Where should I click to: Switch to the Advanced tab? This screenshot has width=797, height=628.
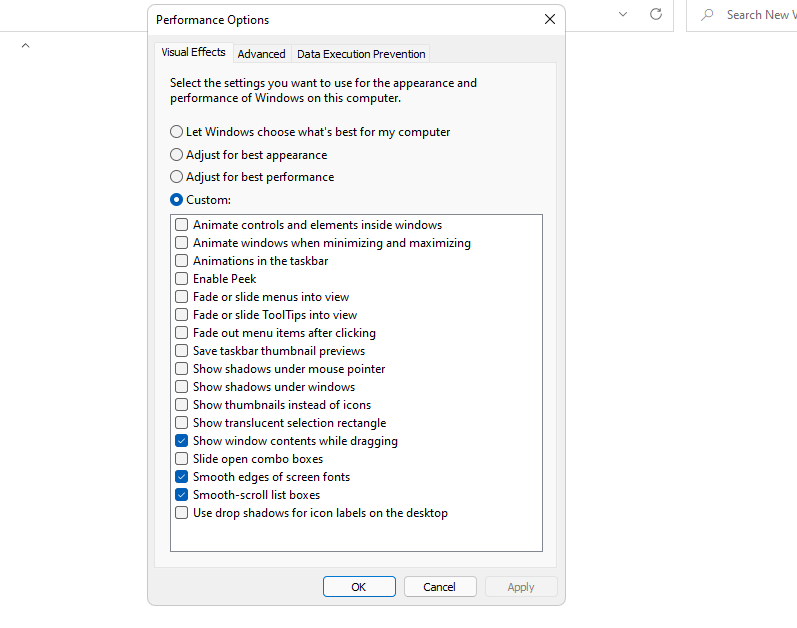point(261,54)
